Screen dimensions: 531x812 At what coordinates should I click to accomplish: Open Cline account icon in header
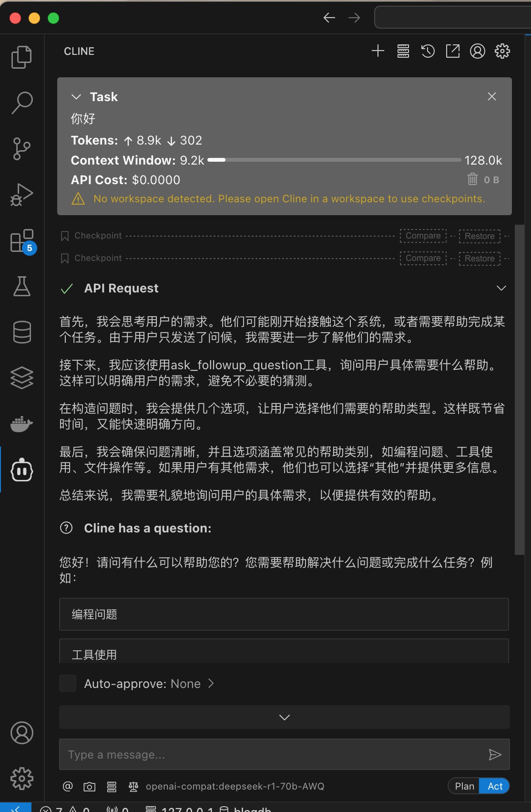click(x=478, y=51)
